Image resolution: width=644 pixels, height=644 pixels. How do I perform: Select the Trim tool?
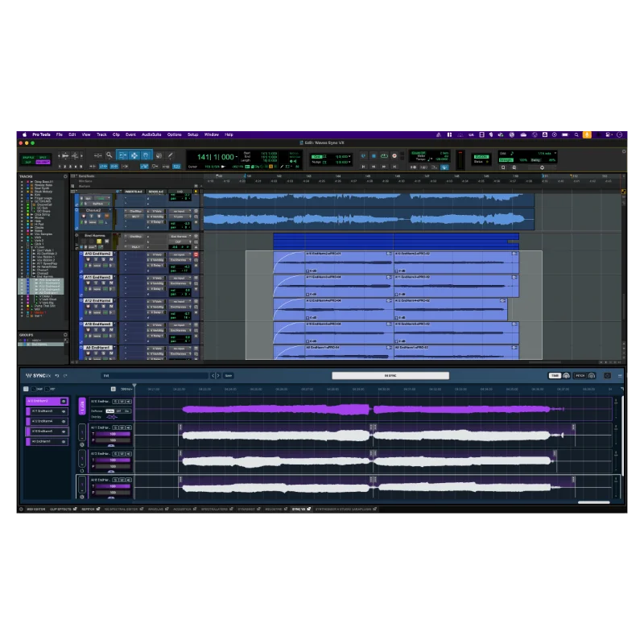click(122, 155)
